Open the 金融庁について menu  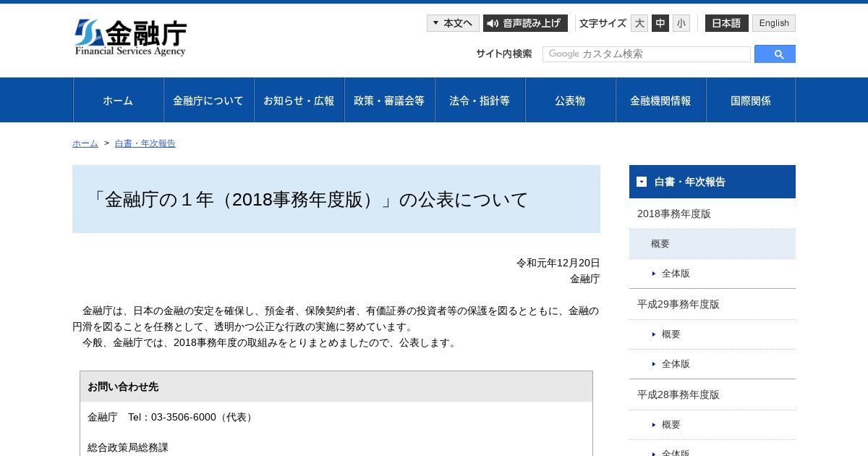[x=208, y=100]
